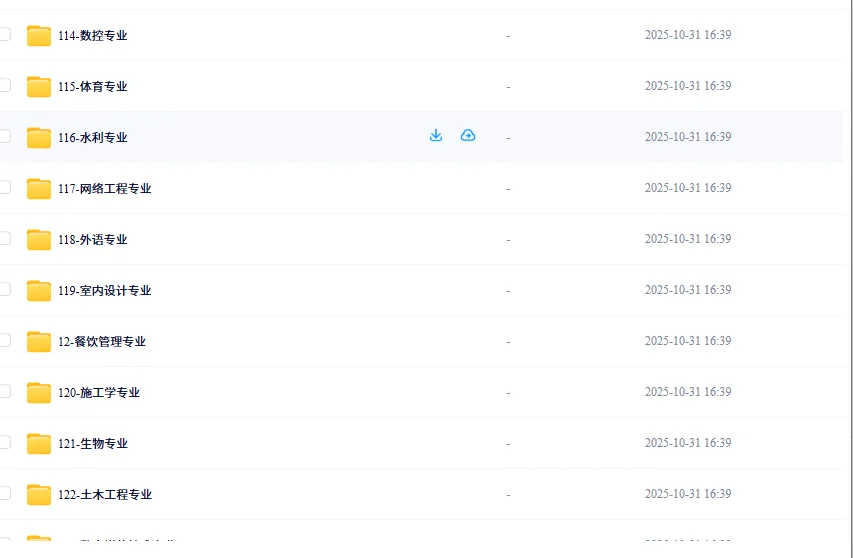Click the size dash of 118-外语专业 row

508,240
